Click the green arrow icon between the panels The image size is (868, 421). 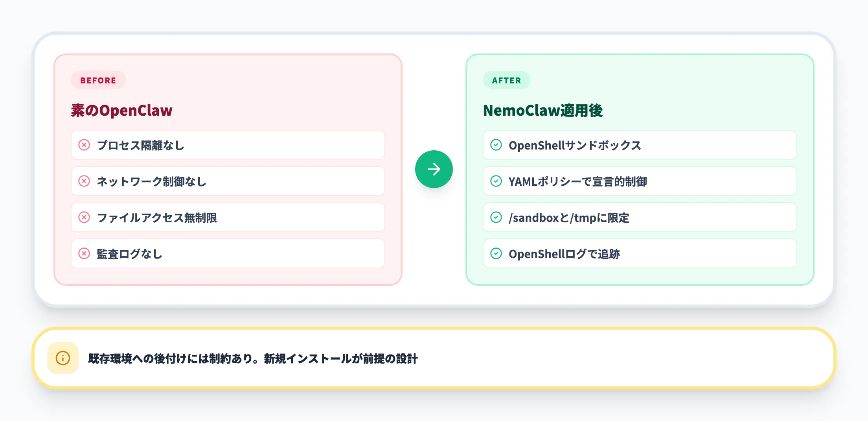(434, 169)
